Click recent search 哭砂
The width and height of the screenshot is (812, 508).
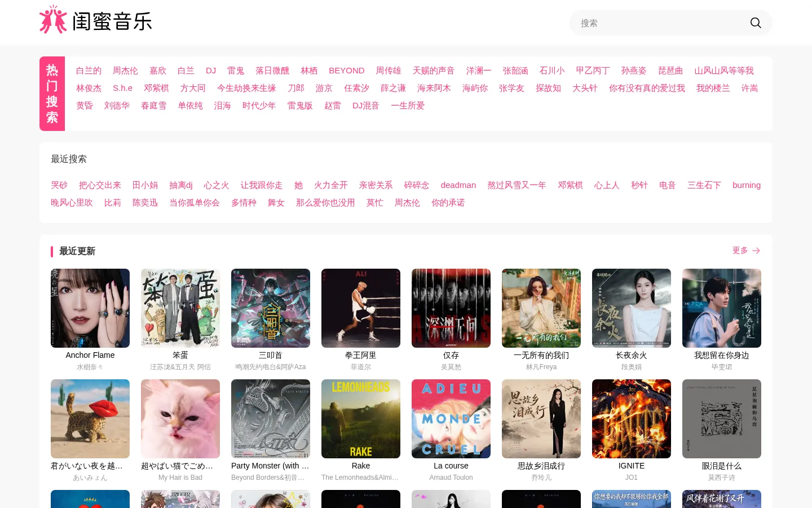tap(59, 185)
